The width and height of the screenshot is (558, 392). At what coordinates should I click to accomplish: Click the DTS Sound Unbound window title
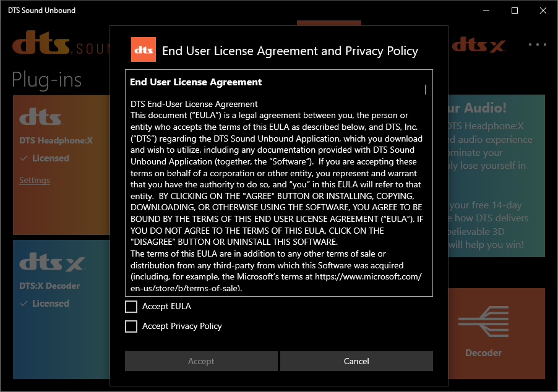pyautogui.click(x=41, y=11)
